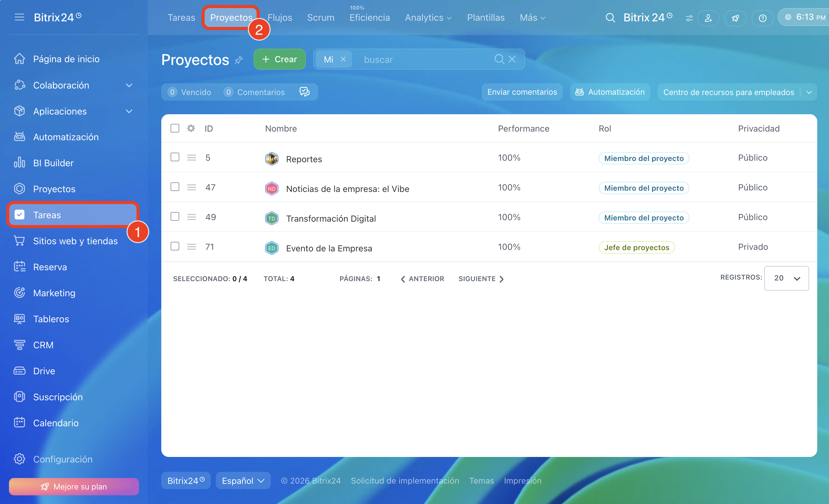Open the table settings gear icon
The width and height of the screenshot is (829, 504).
click(x=191, y=128)
